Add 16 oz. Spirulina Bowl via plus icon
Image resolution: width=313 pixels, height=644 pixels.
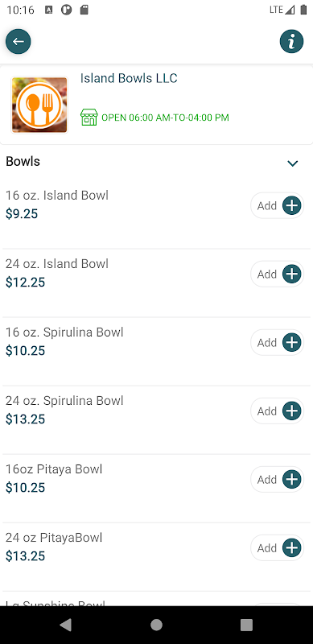292,343
